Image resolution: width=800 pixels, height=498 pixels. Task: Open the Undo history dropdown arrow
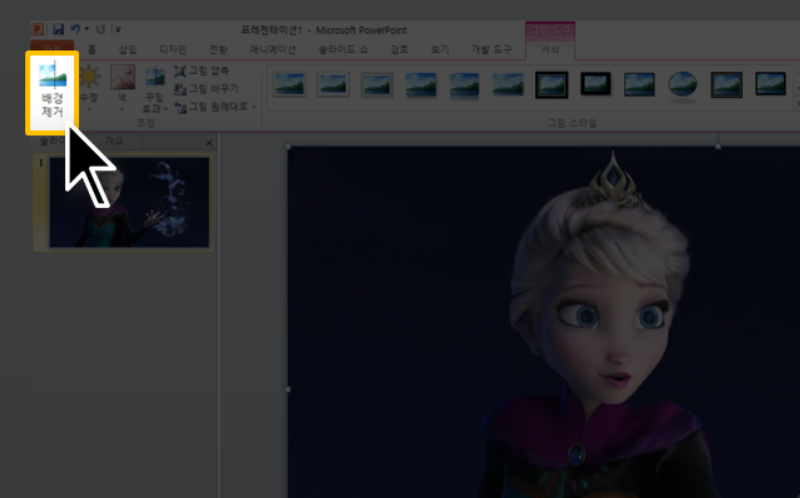click(87, 29)
